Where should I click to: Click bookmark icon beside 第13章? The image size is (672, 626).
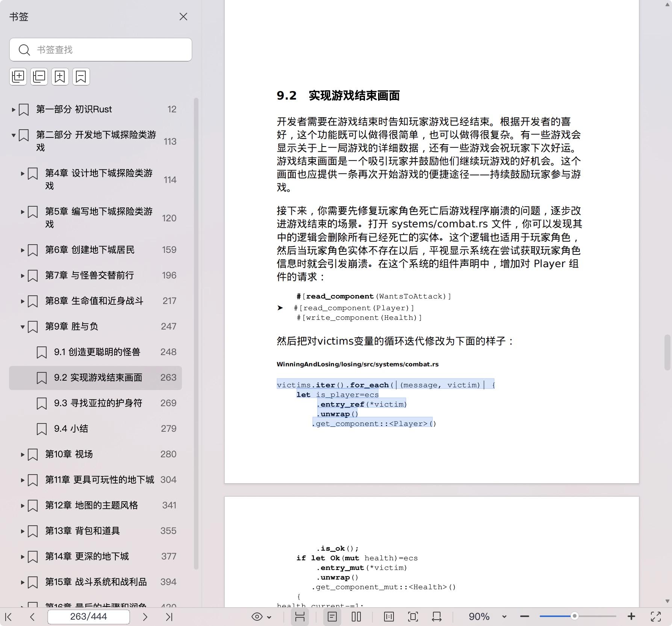click(x=33, y=531)
